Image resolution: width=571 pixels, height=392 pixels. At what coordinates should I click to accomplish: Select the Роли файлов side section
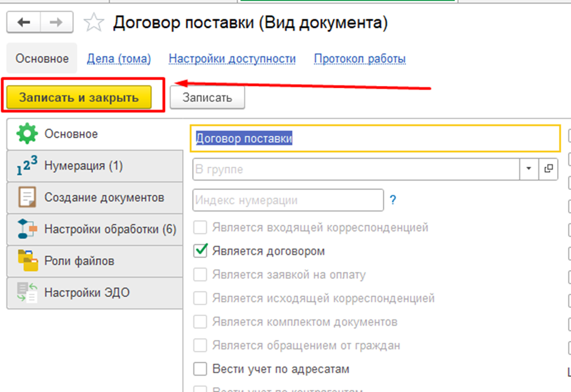click(95, 261)
